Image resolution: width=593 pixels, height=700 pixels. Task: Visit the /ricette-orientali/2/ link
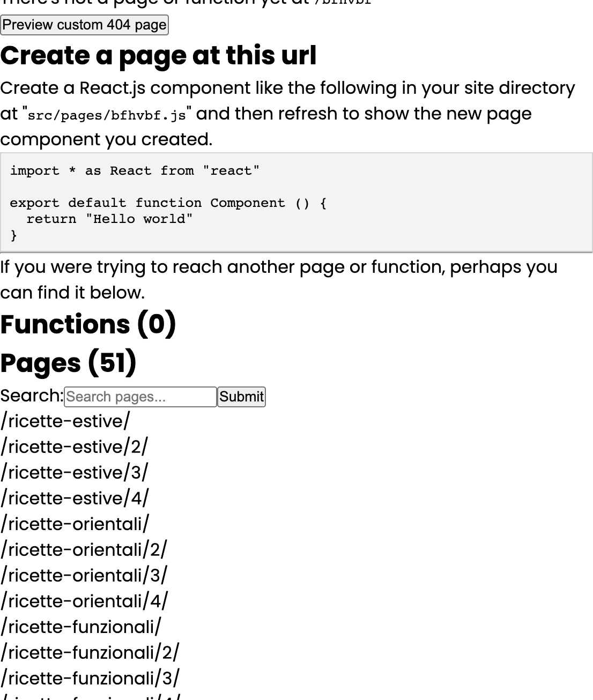[x=84, y=550]
